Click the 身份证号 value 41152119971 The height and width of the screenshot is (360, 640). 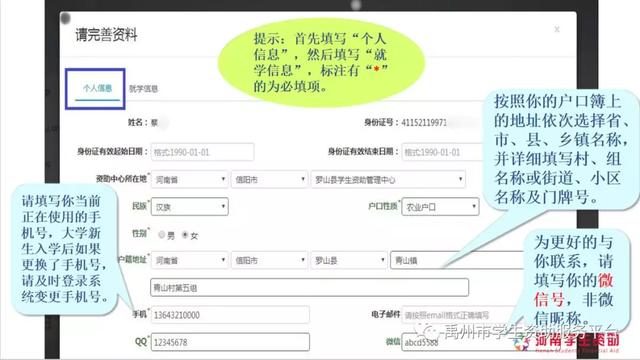(424, 122)
